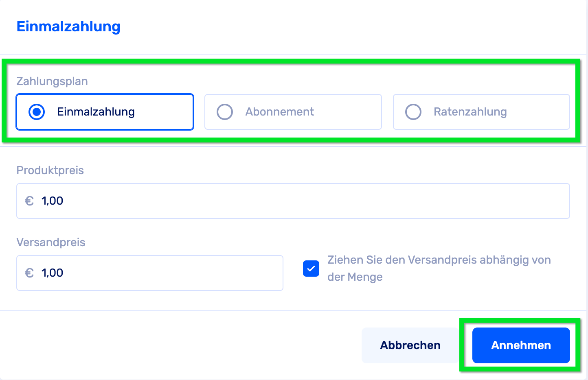Click the Einmalzahlung dialog heading
The image size is (588, 380).
tap(68, 26)
